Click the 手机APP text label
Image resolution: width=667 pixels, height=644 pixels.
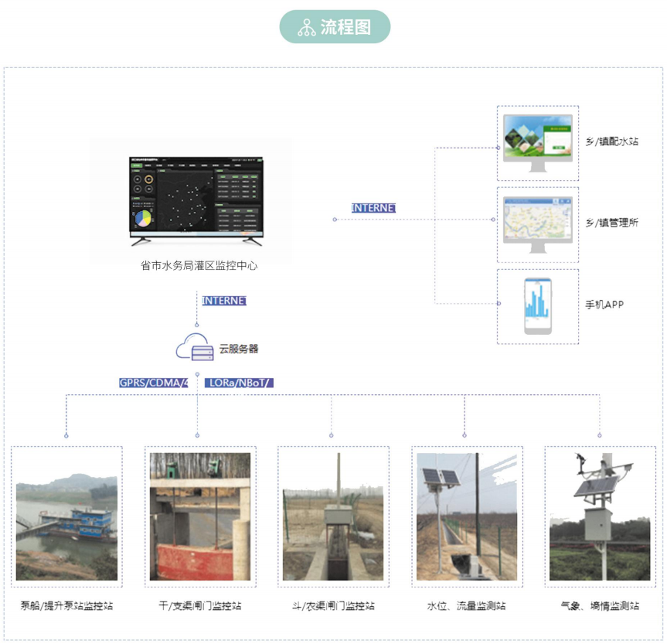[x=604, y=305]
